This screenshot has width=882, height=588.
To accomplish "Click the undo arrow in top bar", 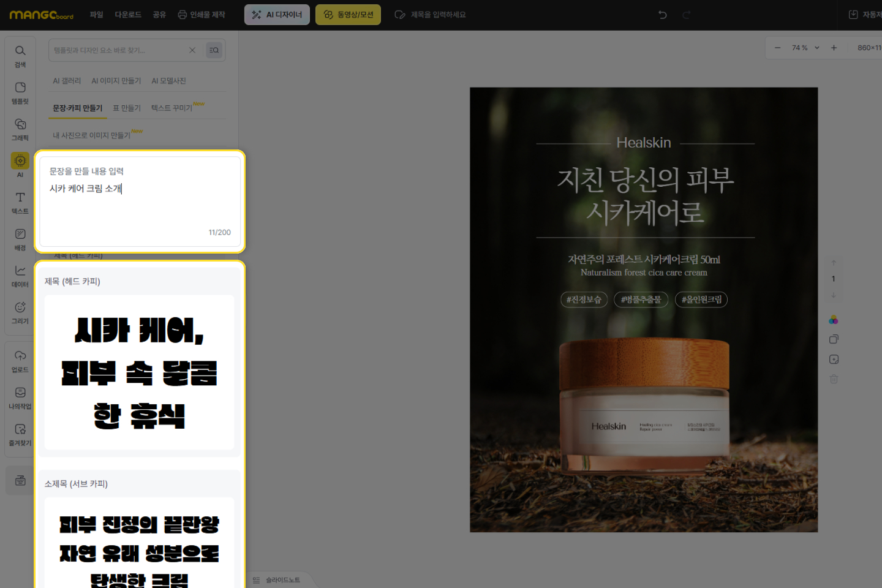I will (663, 15).
